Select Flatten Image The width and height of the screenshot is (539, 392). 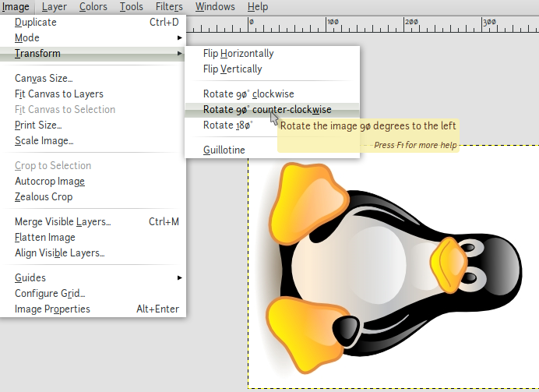[x=45, y=238]
